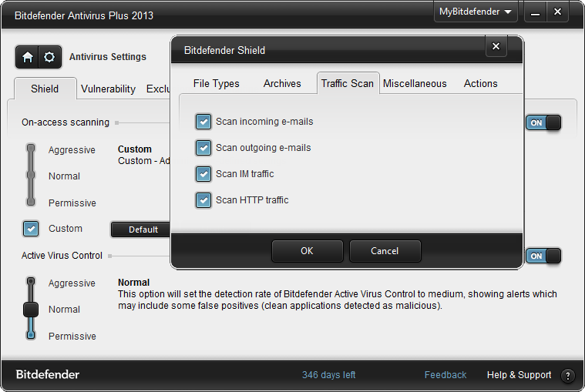Viewport: 585px width, 392px height.
Task: Click the Aggressive label under Active Virus Control
Action: [72, 283]
